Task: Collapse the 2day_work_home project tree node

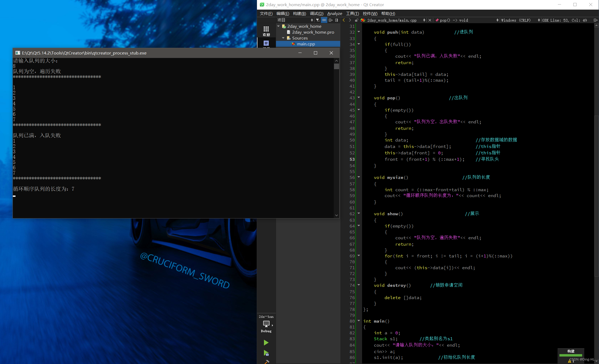Action: [279, 26]
